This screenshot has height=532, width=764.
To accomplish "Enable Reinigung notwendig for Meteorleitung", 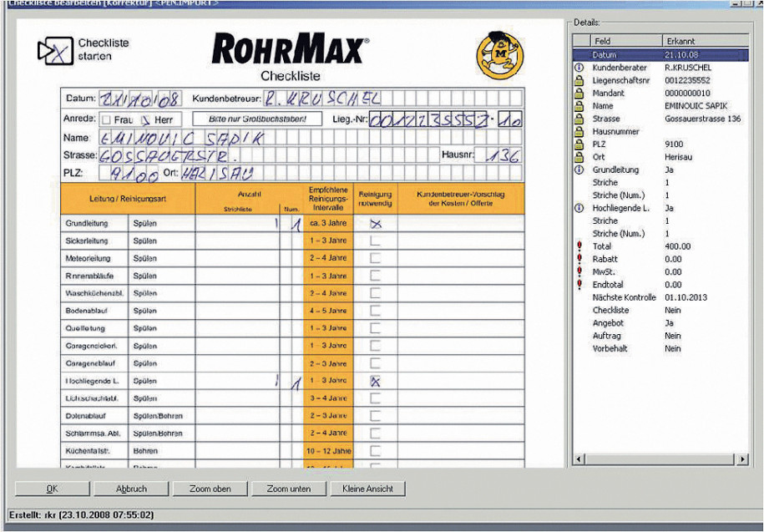I will [375, 258].
